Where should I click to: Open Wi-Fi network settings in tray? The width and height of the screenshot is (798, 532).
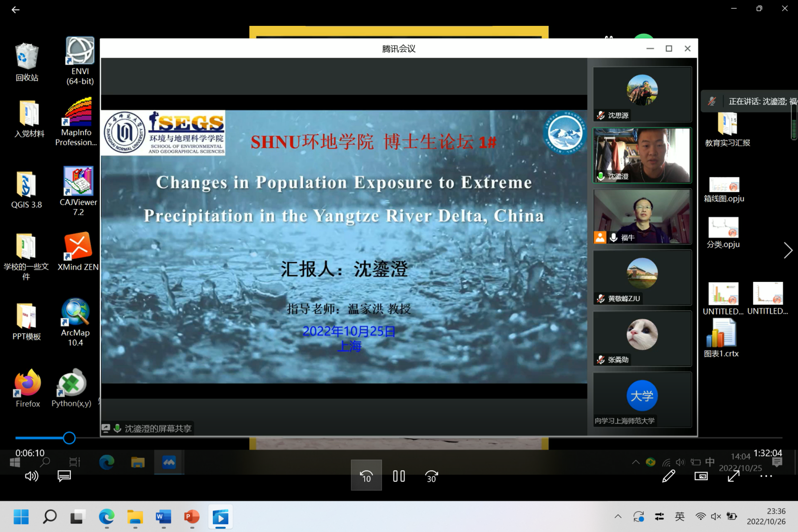700,516
